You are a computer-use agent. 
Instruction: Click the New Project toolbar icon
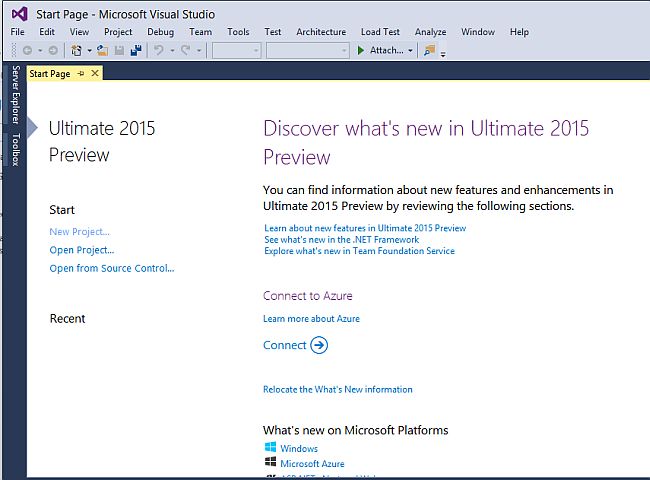tap(77, 50)
